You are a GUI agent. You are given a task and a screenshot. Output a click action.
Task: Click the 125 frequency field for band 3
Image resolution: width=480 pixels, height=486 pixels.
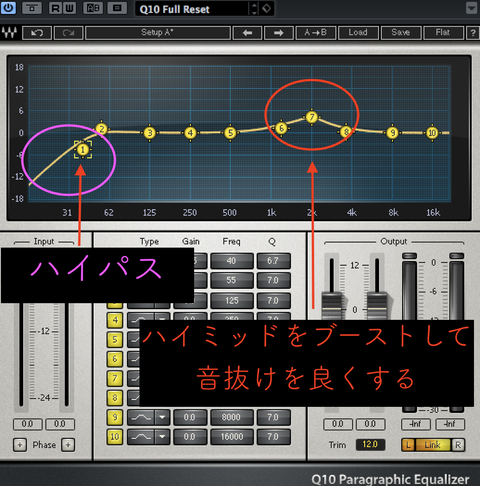tap(232, 301)
